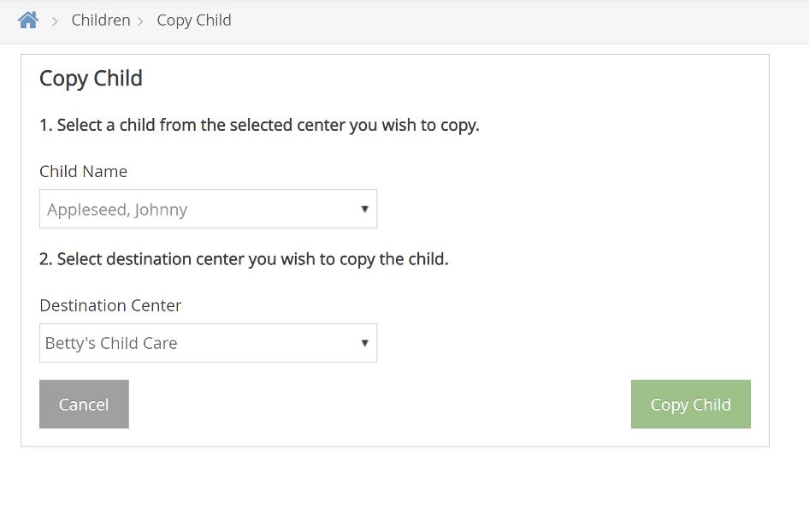The width and height of the screenshot is (809, 532).
Task: Click the word Johnny in Child Name field
Action: pos(161,210)
